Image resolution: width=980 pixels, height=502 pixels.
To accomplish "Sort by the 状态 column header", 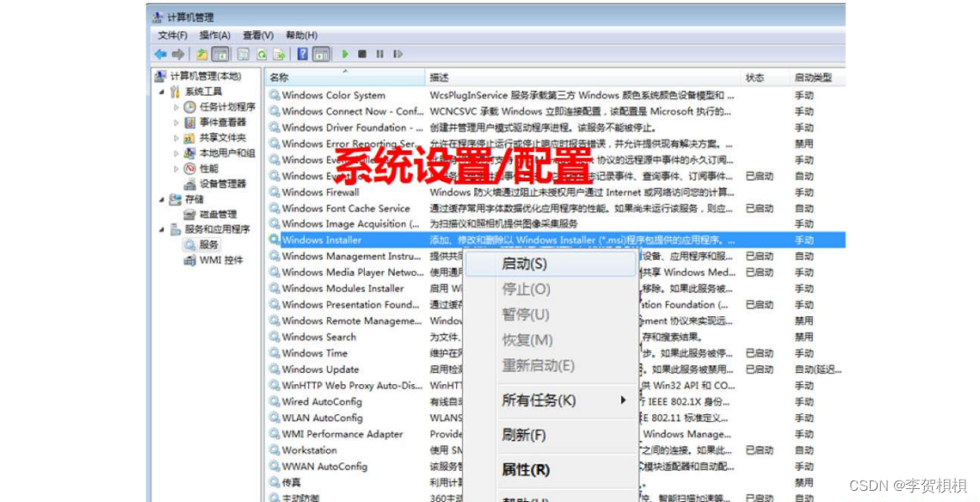I will 765,77.
